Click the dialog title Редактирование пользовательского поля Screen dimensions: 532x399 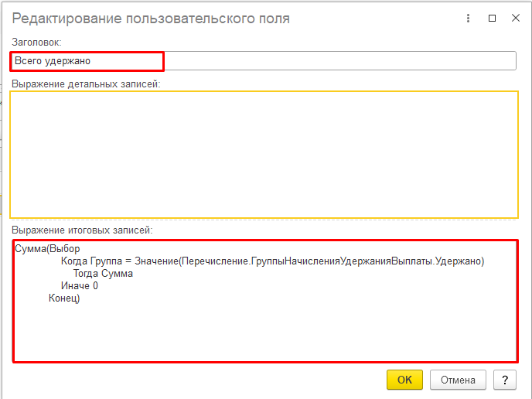tap(151, 18)
